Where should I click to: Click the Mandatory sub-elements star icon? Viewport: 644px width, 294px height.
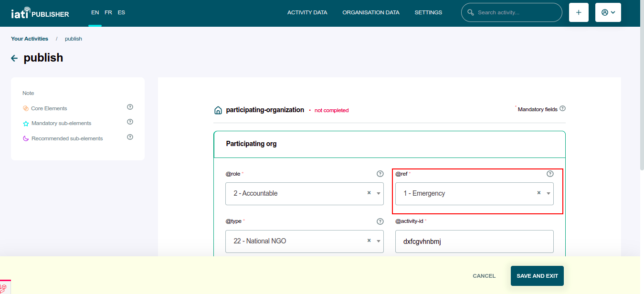coord(26,124)
